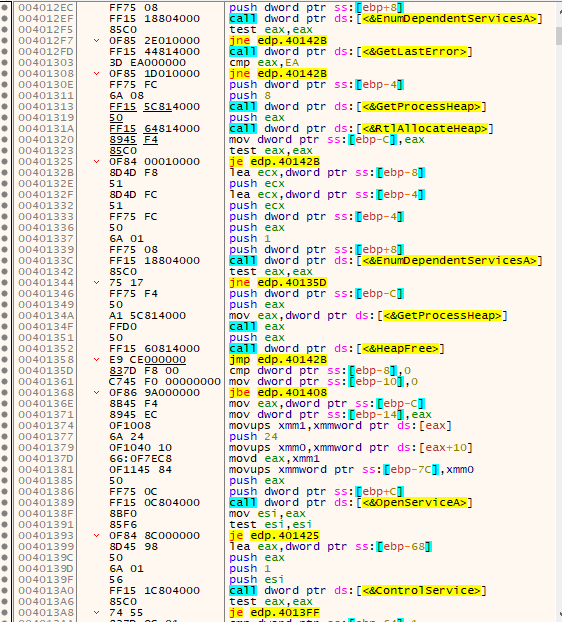This screenshot has height=622, width=562.
Task: Click the jump arrow at 004012F7
Action: [x=96, y=40]
